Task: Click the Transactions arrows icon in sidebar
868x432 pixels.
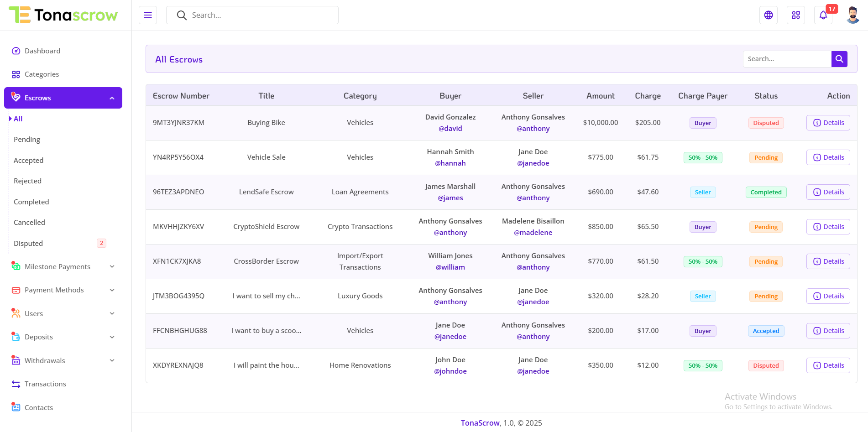Action: pyautogui.click(x=16, y=384)
